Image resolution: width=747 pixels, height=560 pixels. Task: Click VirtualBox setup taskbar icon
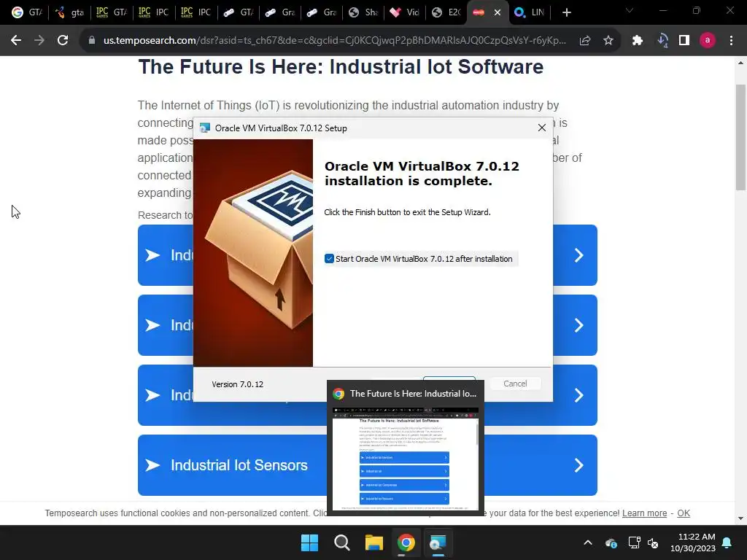coord(438,542)
